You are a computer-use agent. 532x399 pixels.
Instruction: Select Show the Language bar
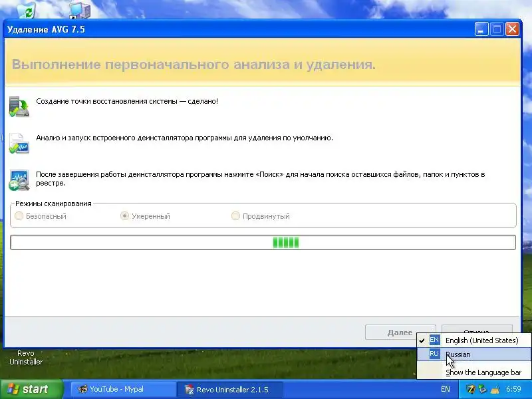click(474, 372)
